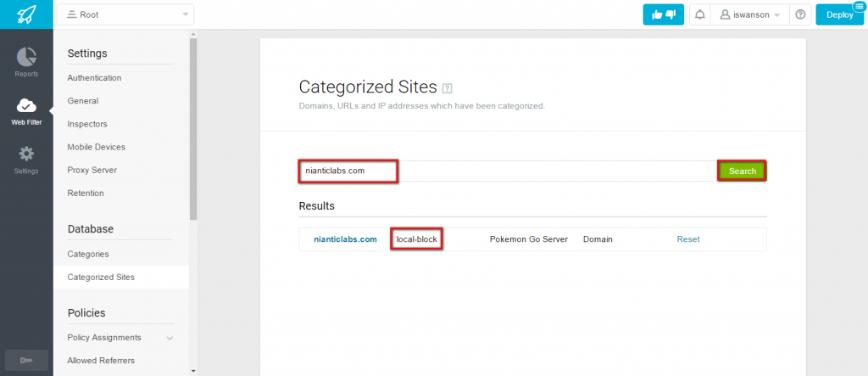This screenshot has height=376, width=868.
Task: Expand the Policy Assignments chevron
Action: click(170, 338)
